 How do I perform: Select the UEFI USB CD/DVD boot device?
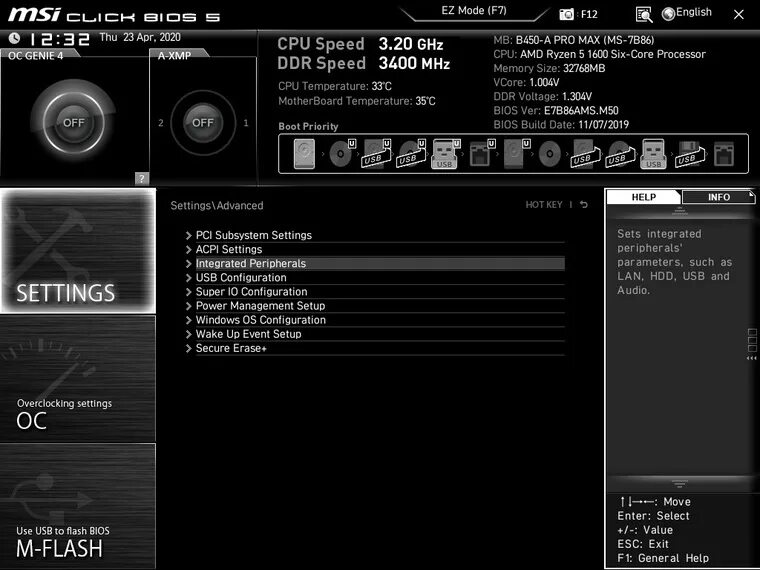(412, 154)
